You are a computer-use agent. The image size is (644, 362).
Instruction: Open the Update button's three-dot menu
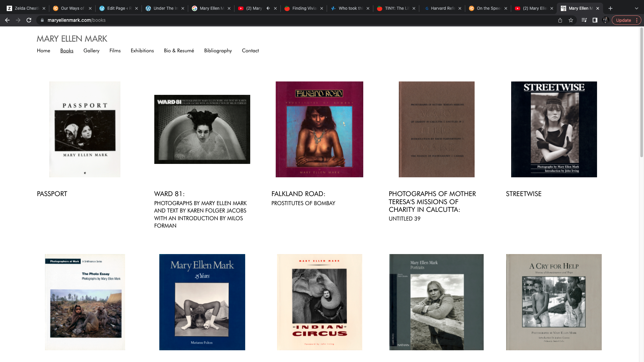click(x=637, y=20)
